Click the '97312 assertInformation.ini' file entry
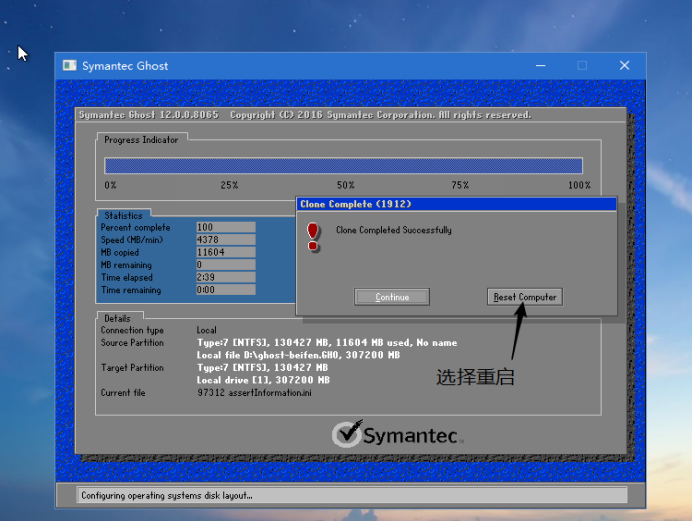The image size is (692, 521). [254, 393]
